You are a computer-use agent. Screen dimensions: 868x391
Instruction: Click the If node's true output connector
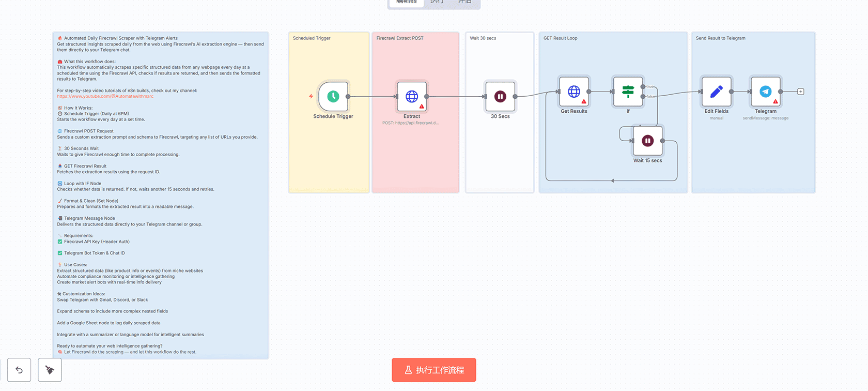pyautogui.click(x=643, y=87)
